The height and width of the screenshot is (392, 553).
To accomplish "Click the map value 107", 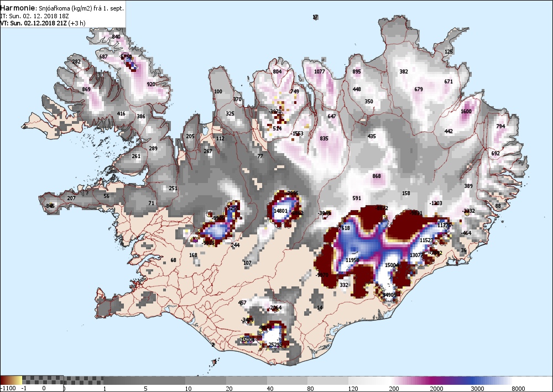I will (x=247, y=263).
